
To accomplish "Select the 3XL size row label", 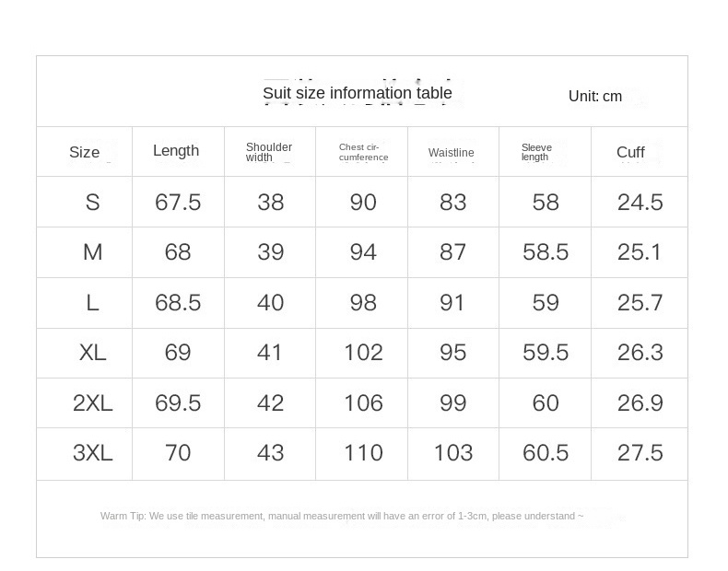I will coord(92,453).
